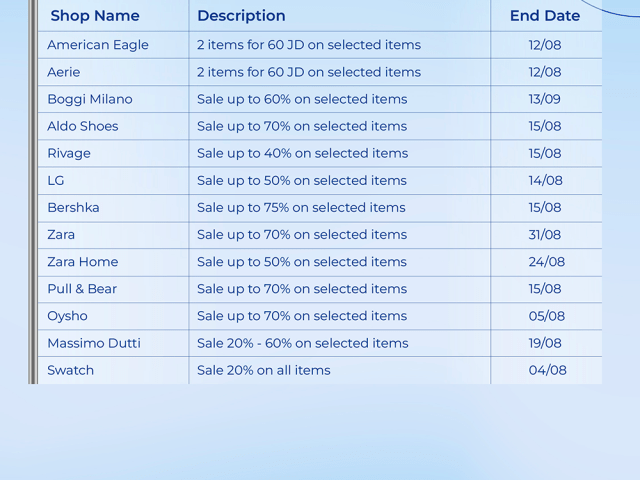Click the Description column header
Viewport: 640px width, 480px height.
click(x=241, y=16)
